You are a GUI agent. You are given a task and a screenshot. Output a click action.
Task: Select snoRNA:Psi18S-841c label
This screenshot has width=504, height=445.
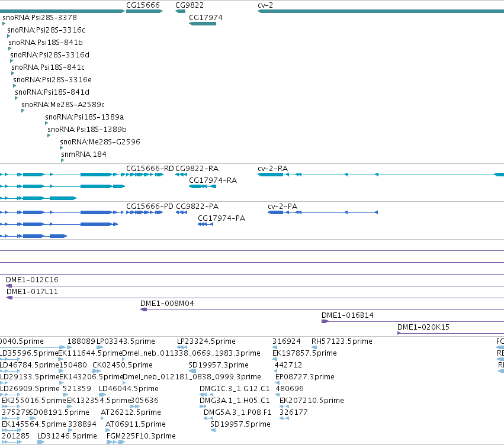point(48,67)
